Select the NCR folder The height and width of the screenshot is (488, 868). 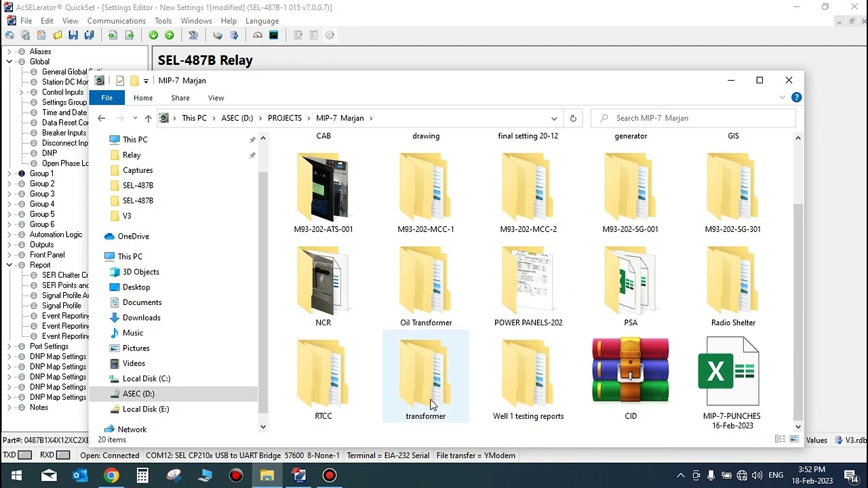pos(323,287)
